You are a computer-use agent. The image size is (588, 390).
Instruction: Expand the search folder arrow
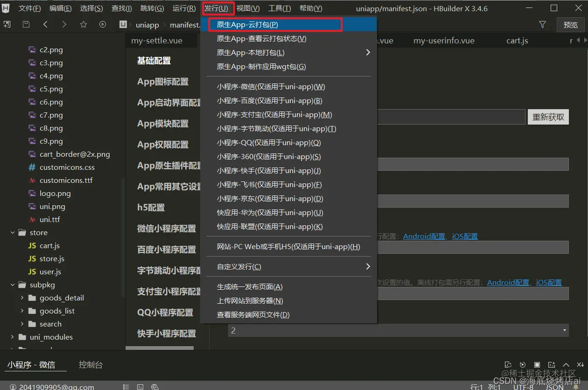click(22, 324)
